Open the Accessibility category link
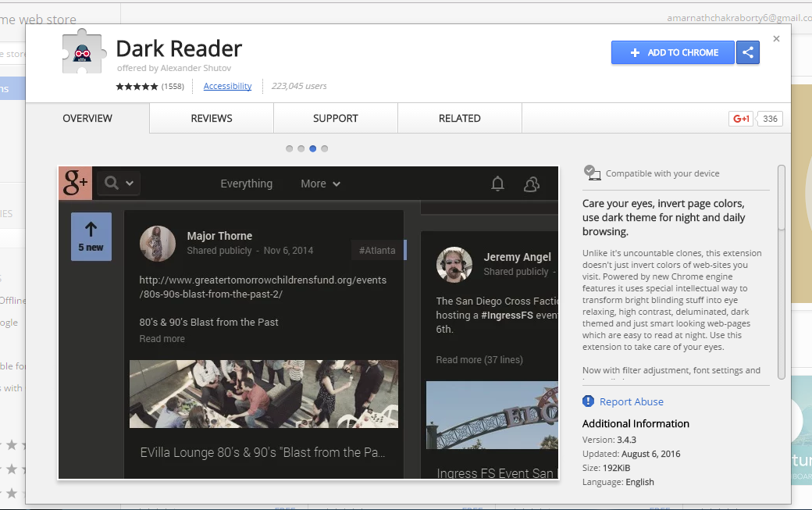Viewport: 812px width, 510px height. click(227, 86)
